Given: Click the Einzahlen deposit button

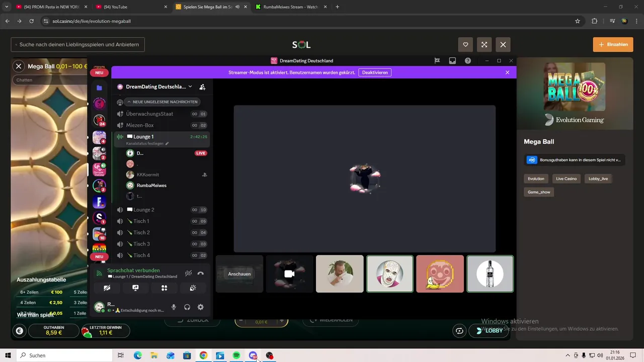Looking at the screenshot, I should point(613,44).
